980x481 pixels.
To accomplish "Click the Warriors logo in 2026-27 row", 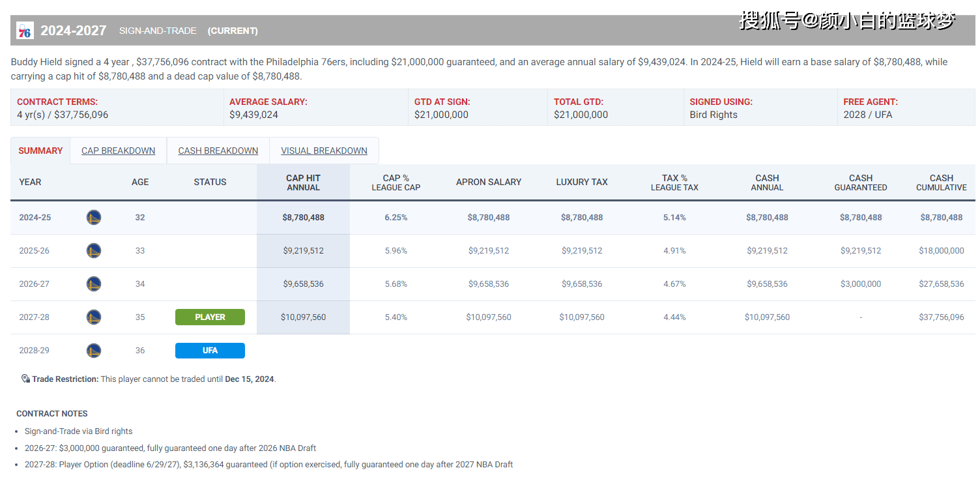I will tap(94, 284).
